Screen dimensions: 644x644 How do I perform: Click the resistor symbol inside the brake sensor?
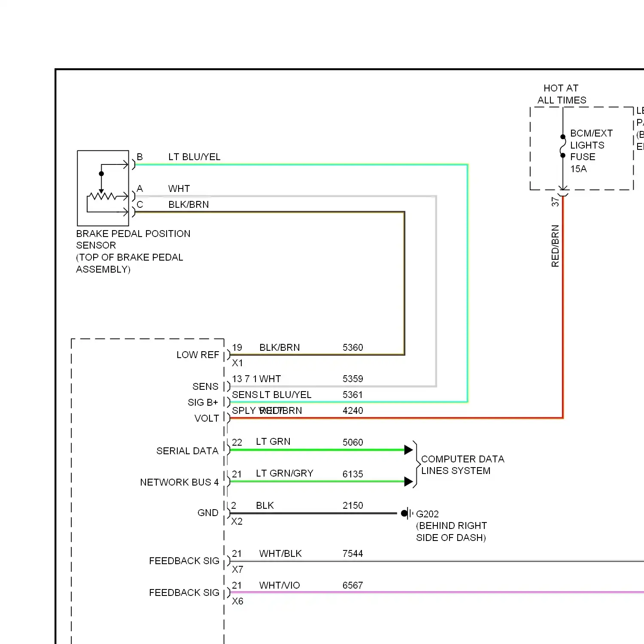click(x=101, y=197)
